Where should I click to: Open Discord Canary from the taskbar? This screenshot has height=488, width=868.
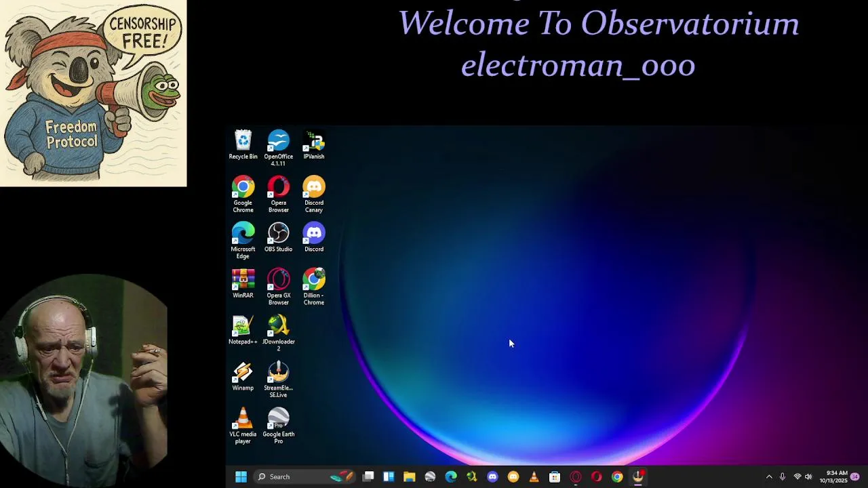click(x=513, y=476)
